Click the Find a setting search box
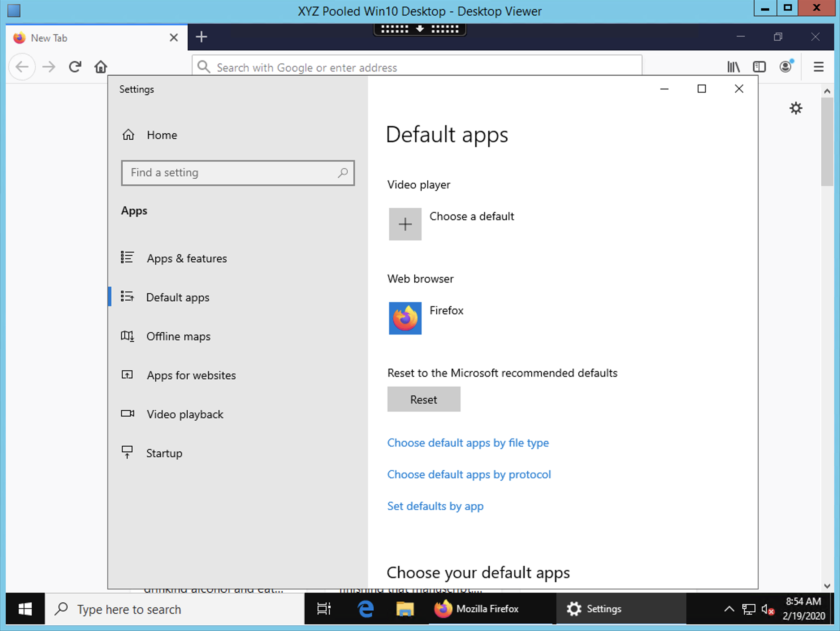The image size is (840, 631). pyautogui.click(x=238, y=173)
